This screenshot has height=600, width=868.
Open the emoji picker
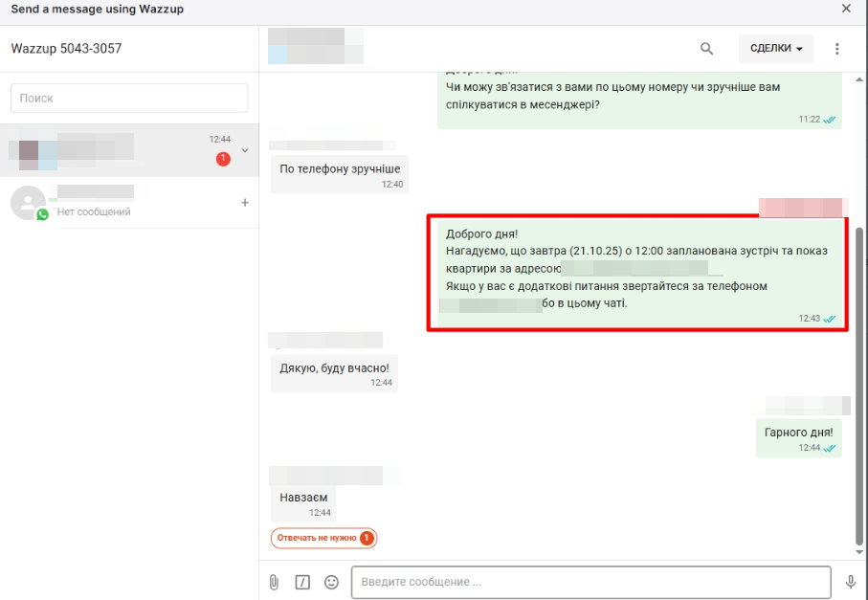(331, 582)
